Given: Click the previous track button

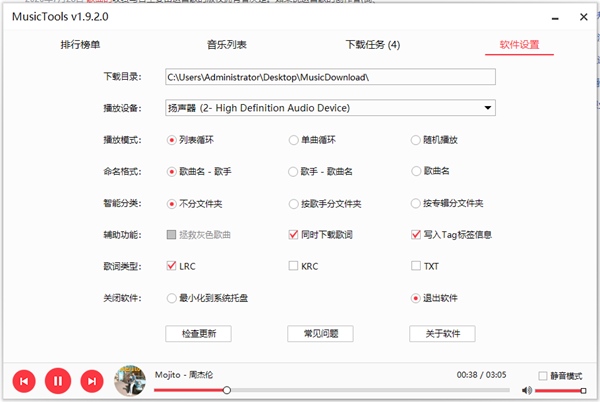Looking at the screenshot, I should click(25, 380).
